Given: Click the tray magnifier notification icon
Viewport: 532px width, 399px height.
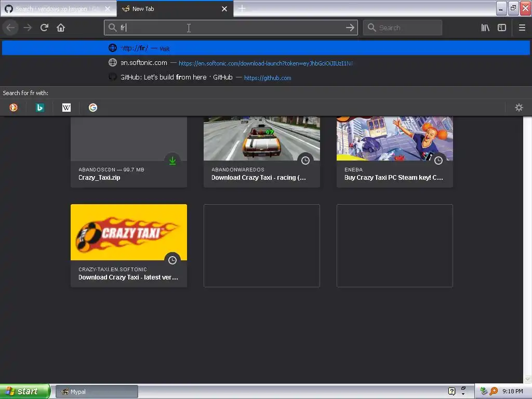Looking at the screenshot, I should click(x=494, y=391).
